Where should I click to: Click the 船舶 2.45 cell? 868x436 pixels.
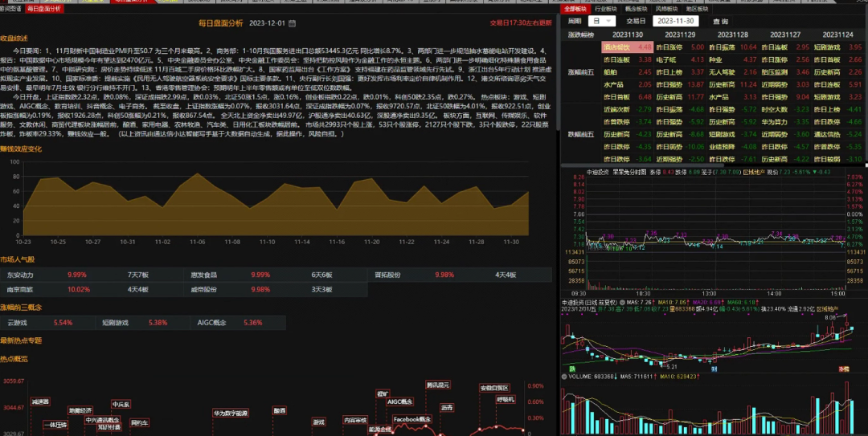pyautogui.click(x=628, y=72)
